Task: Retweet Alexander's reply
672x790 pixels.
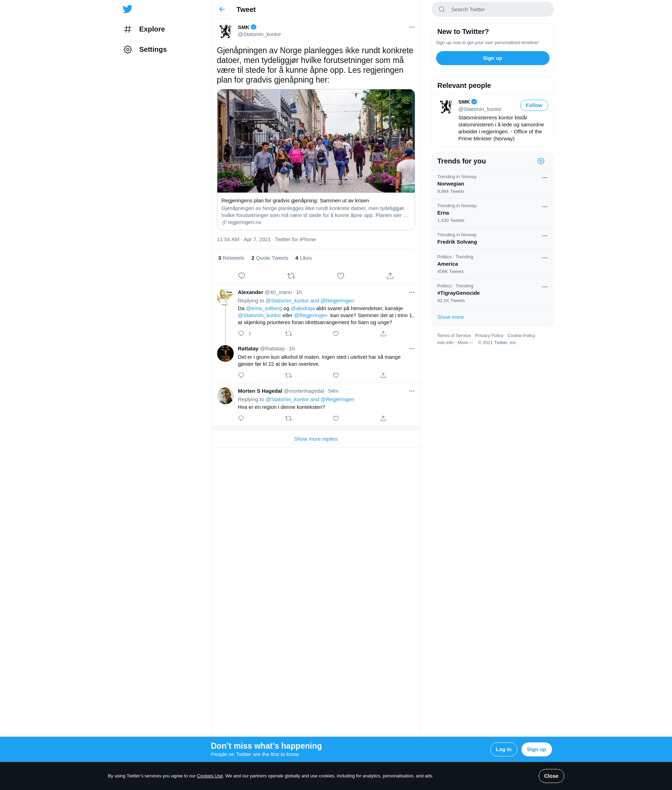Action: [x=288, y=334]
